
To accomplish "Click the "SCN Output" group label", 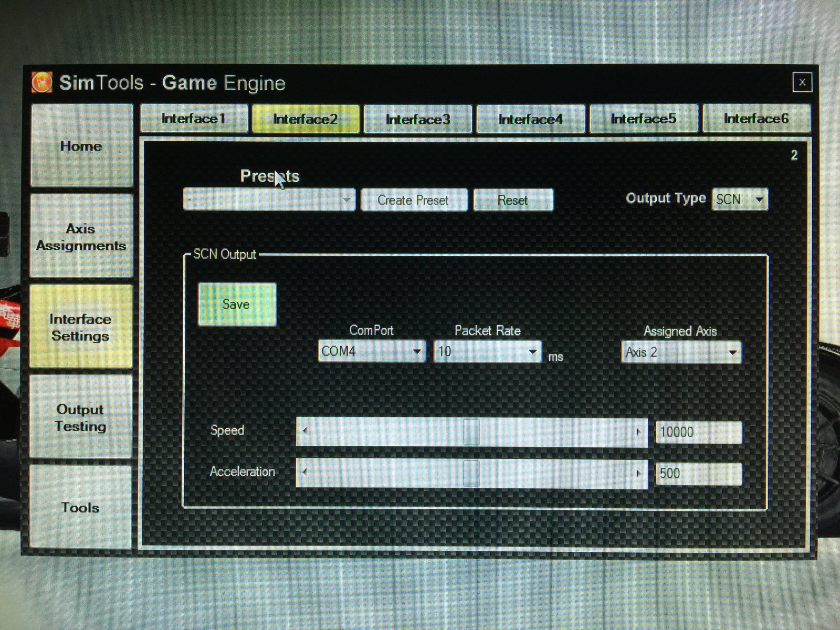I will pyautogui.click(x=225, y=255).
